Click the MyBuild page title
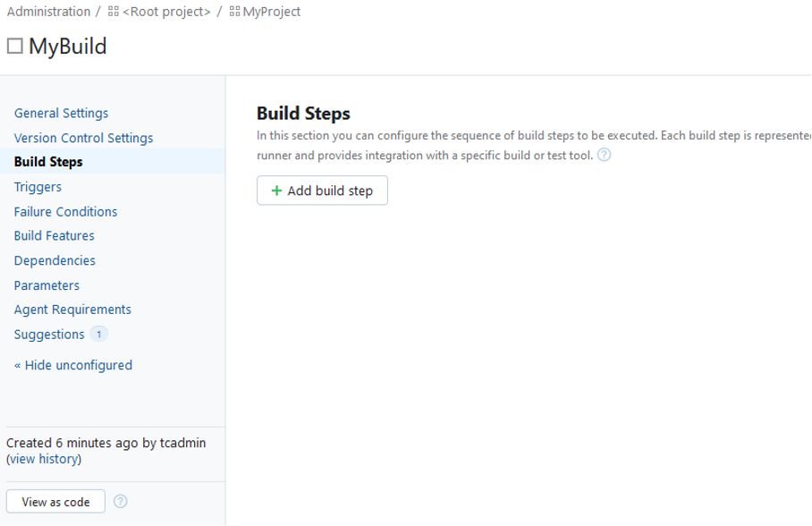The width and height of the screenshot is (812, 526). click(68, 47)
